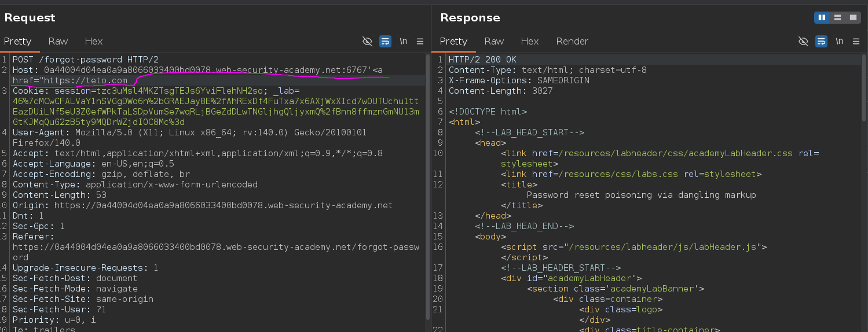Click the X-Frame-Options: SAMEORIGIN header
The height and width of the screenshot is (332, 868).
tap(519, 80)
